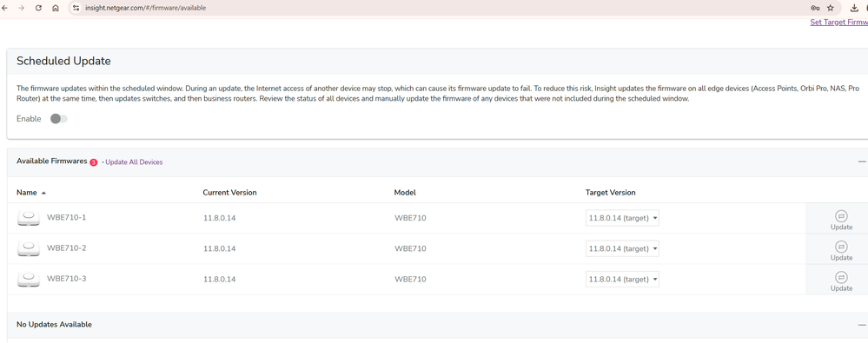Open Set Target Firmware link

(x=838, y=22)
